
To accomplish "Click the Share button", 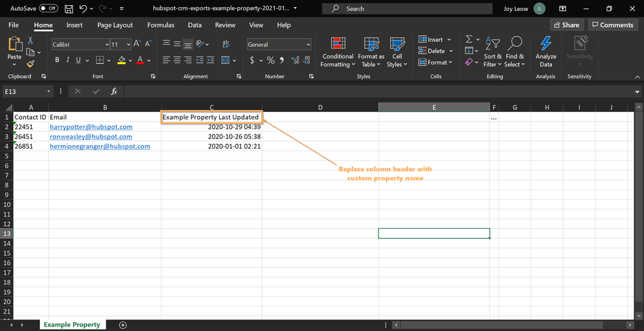I will 567,25.
